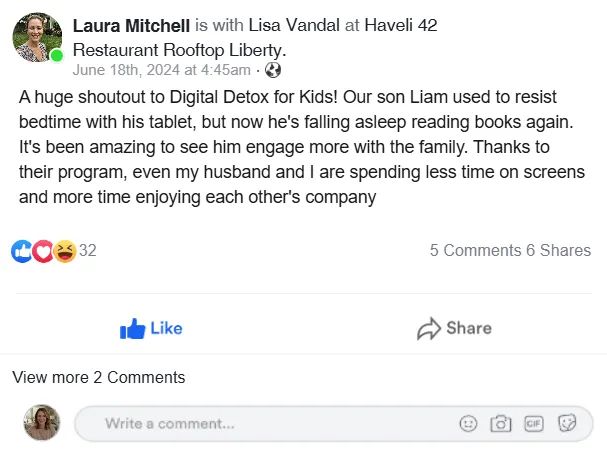
Task: Open Laura Mitchell's profile name link
Action: (x=131, y=26)
